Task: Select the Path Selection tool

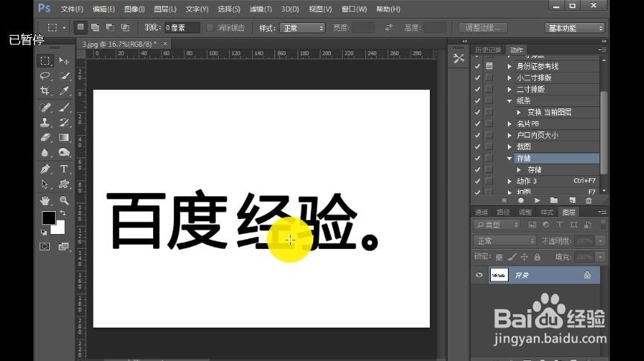Action: [45, 184]
